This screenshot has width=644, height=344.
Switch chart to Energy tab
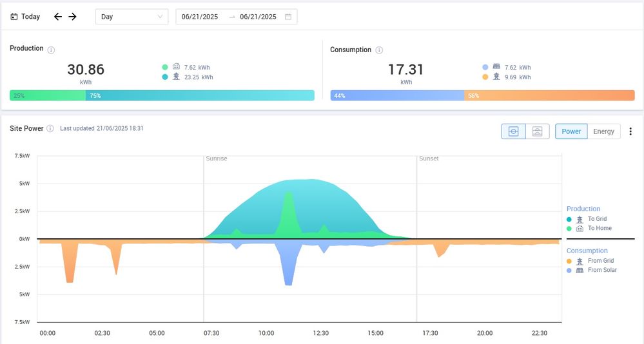[x=603, y=131]
